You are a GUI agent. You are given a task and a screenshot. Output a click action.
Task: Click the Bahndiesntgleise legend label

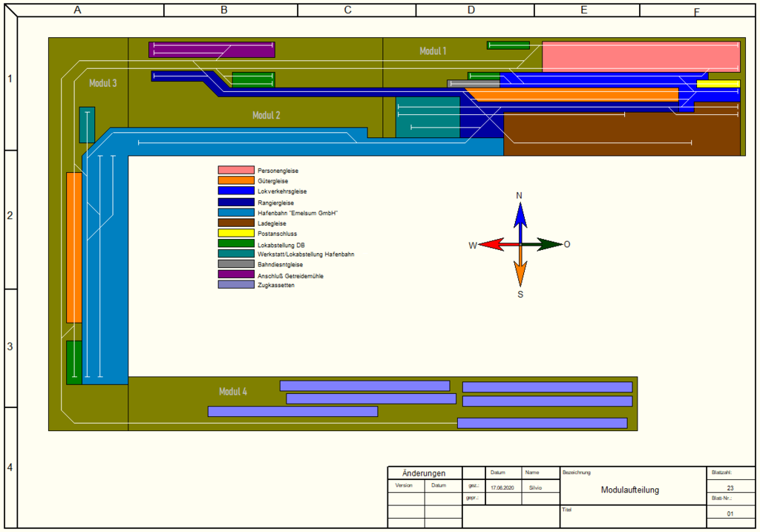click(280, 264)
